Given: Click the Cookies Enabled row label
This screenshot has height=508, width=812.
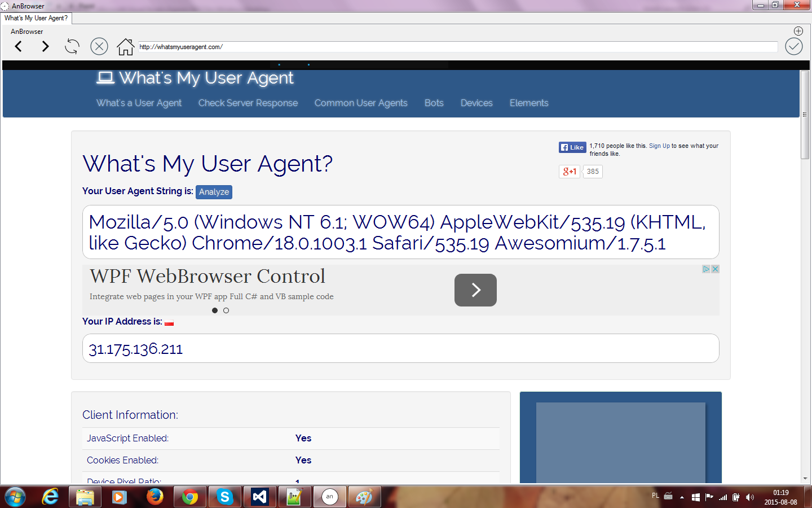Looking at the screenshot, I should [123, 460].
